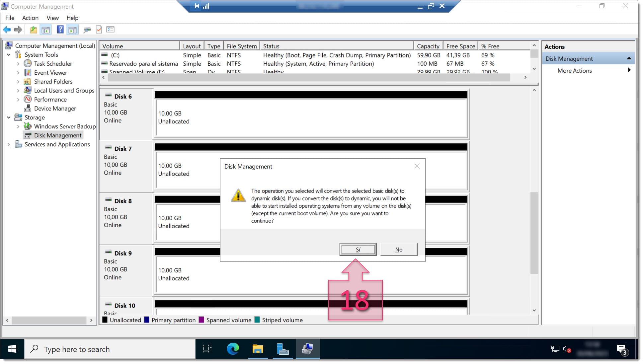Toggle the Show/Hide Action Pane icon
The height and width of the screenshot is (364, 643).
click(x=72, y=30)
